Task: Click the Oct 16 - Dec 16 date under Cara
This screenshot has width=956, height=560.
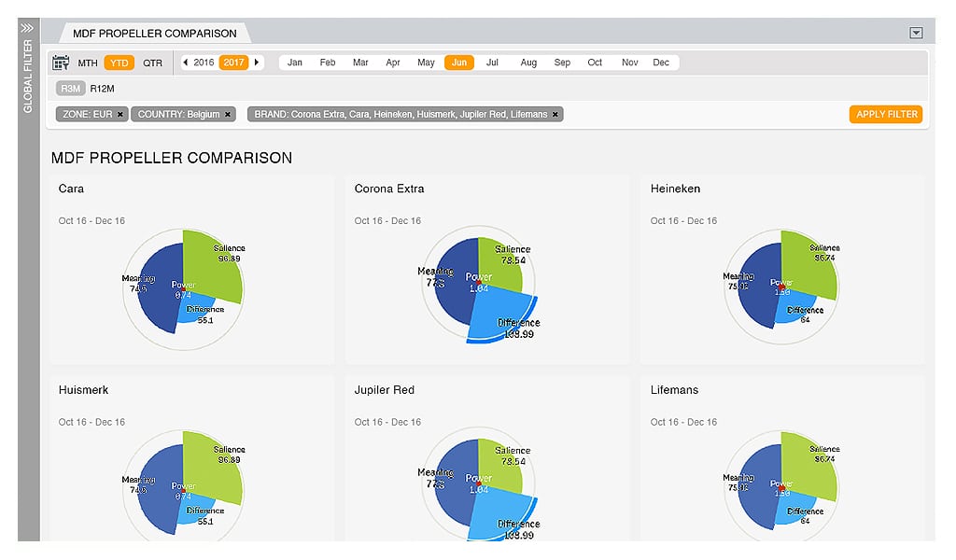Action: click(91, 220)
